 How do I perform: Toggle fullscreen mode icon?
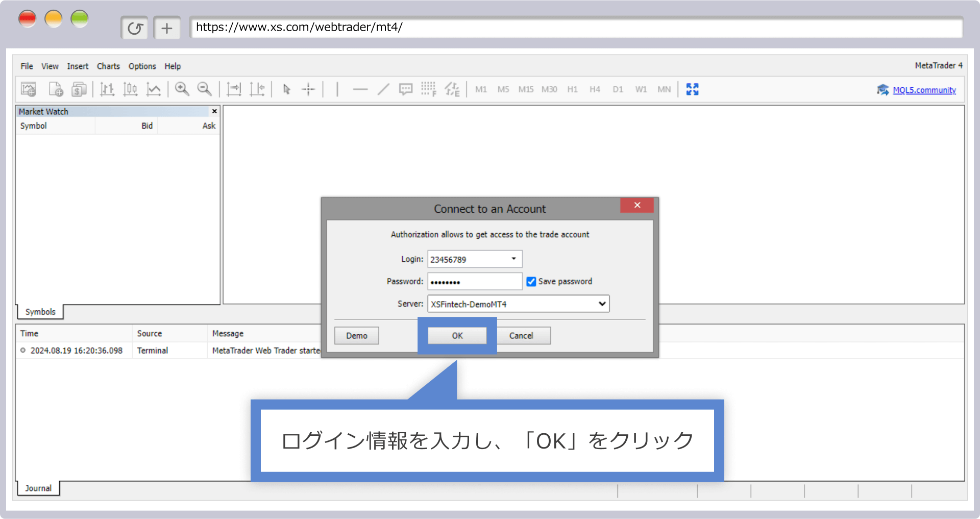692,89
